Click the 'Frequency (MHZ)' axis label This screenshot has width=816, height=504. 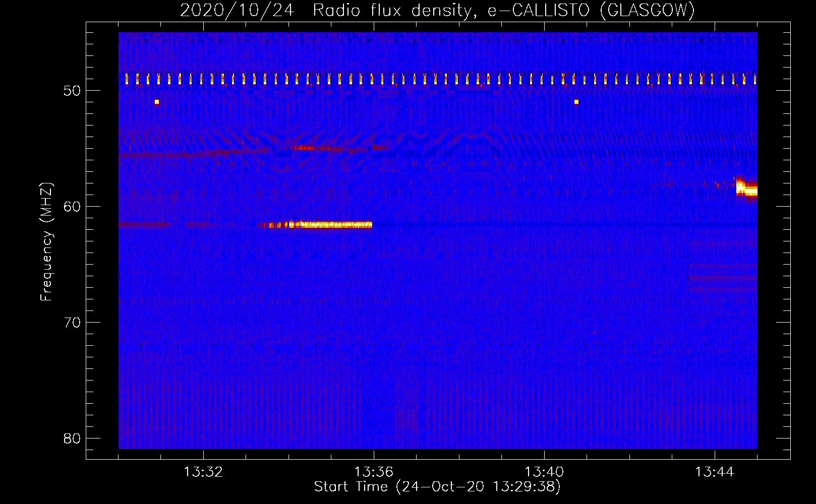pyautogui.click(x=46, y=242)
